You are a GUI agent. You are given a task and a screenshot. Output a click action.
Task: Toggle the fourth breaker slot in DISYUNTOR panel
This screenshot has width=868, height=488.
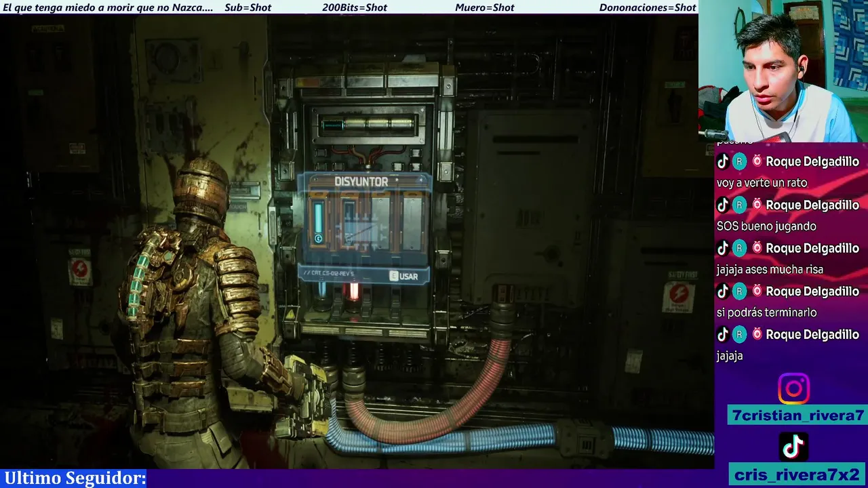click(x=412, y=222)
